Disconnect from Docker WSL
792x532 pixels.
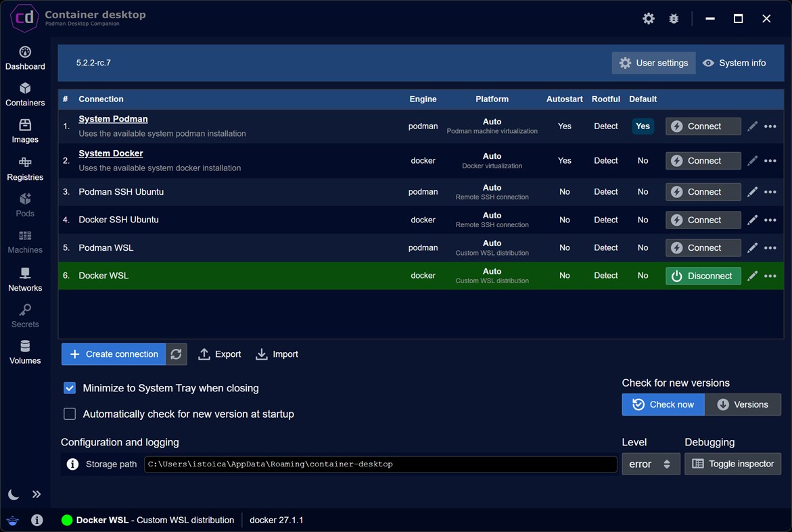[x=703, y=276]
